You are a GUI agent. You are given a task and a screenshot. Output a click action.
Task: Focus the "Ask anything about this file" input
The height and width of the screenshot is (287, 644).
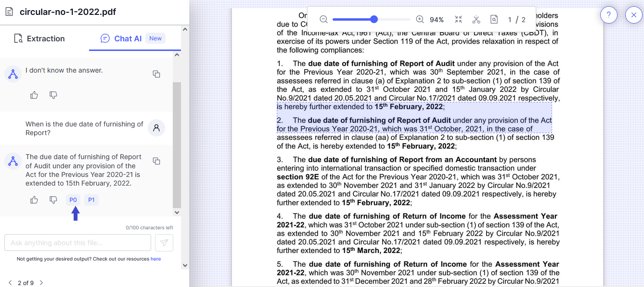(77, 243)
